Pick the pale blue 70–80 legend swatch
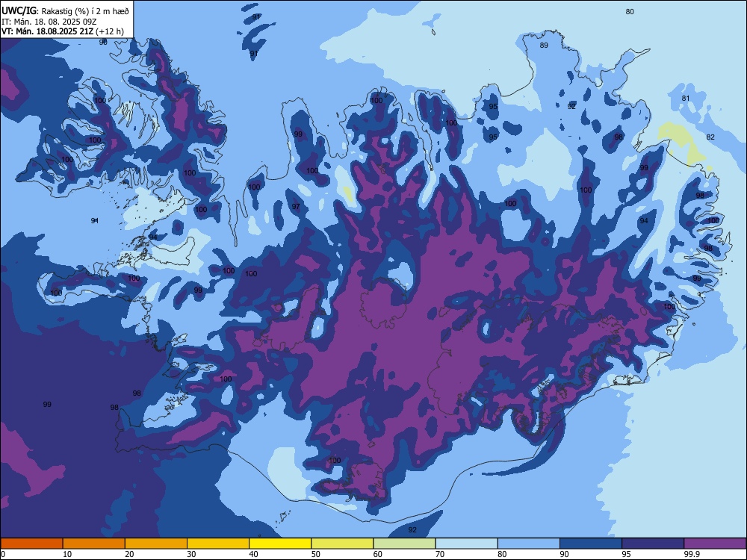The width and height of the screenshot is (747, 560). pyautogui.click(x=466, y=544)
